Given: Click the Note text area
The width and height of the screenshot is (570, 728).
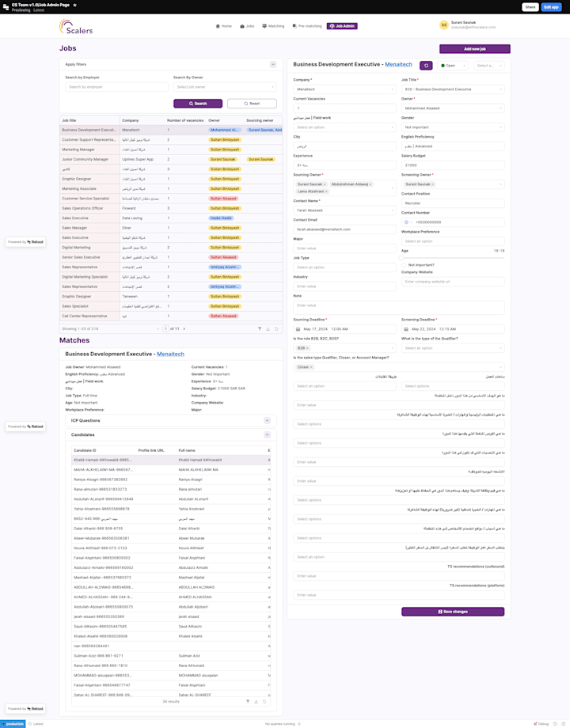Looking at the screenshot, I should click(x=398, y=307).
